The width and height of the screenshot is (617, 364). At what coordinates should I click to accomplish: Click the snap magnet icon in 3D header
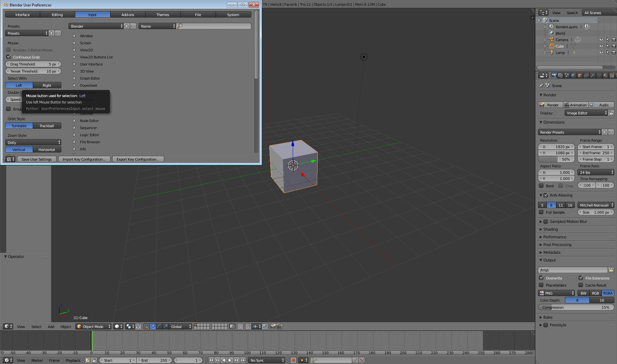(x=248, y=326)
